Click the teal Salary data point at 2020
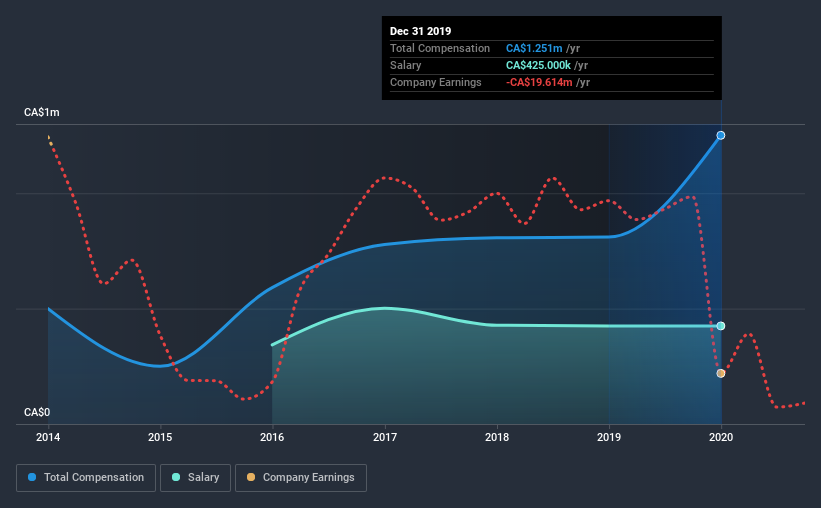Viewport: 821px width, 508px height. tap(721, 326)
